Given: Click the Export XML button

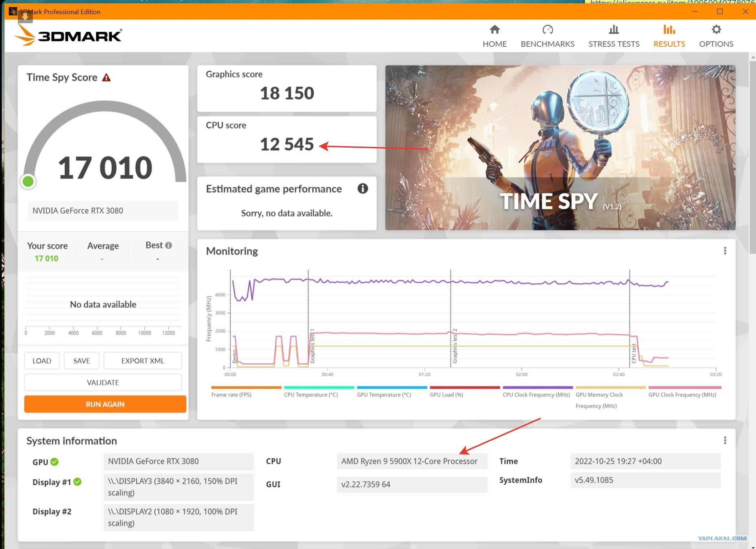Looking at the screenshot, I should 142,361.
